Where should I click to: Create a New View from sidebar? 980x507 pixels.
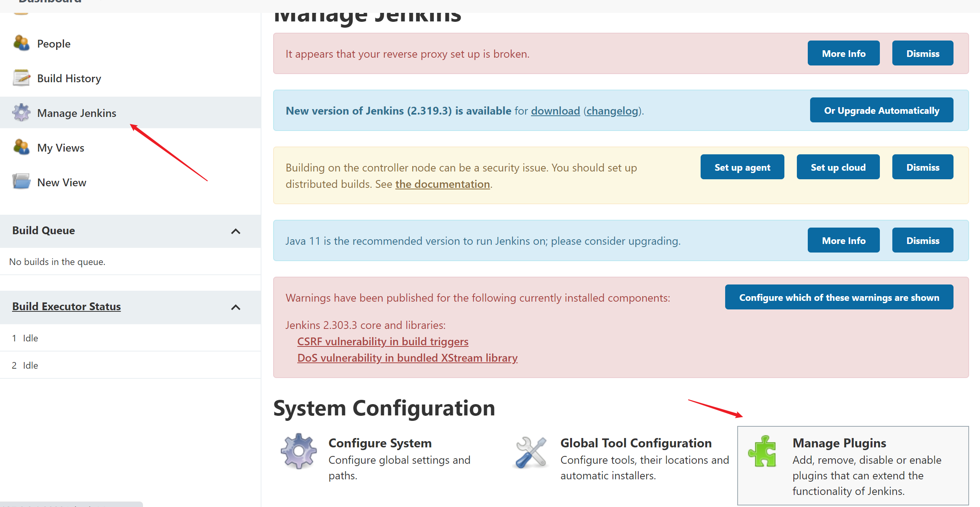coord(62,182)
